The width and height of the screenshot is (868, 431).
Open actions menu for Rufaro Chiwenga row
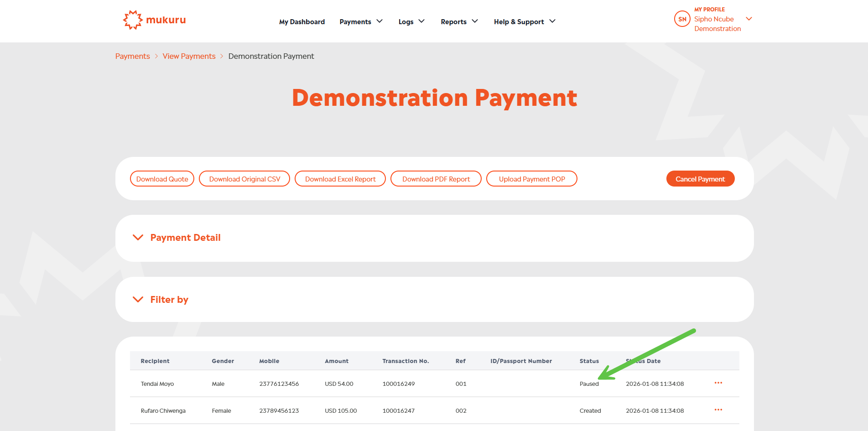(x=718, y=410)
